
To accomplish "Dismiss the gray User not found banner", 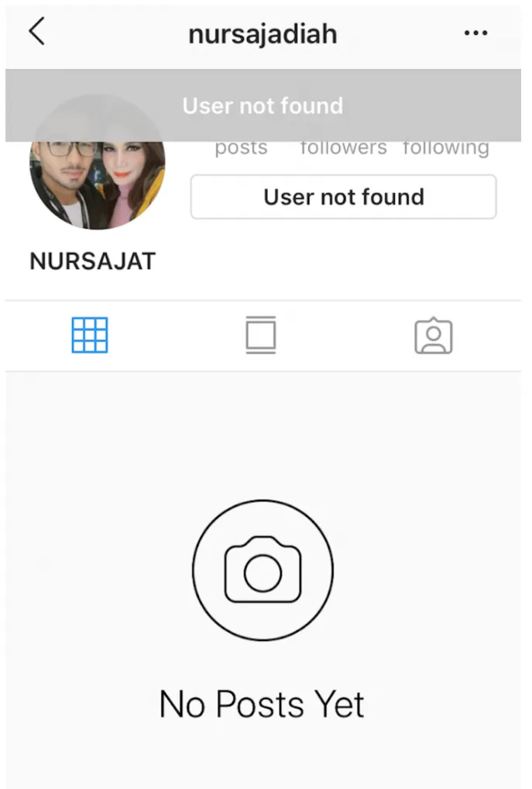I will point(263,105).
